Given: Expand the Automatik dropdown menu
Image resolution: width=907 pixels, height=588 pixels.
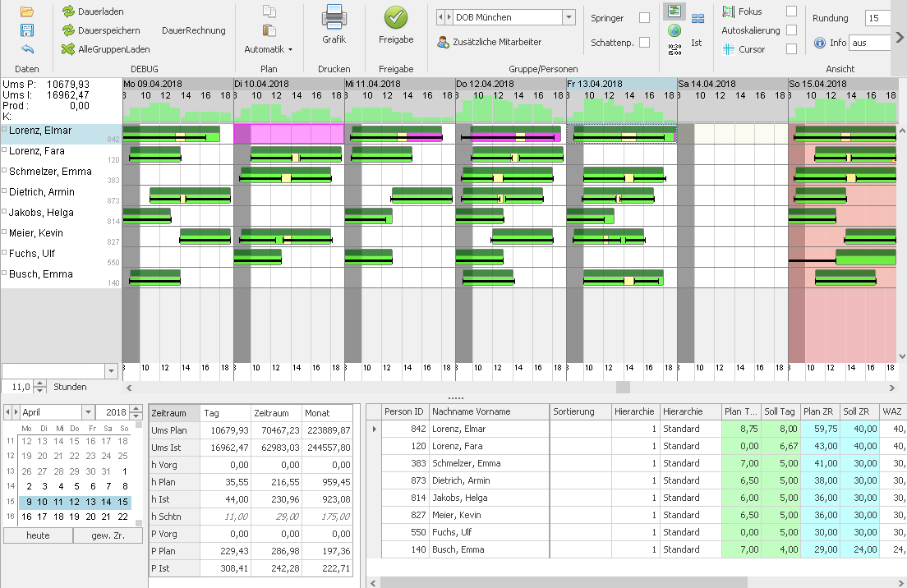Looking at the screenshot, I should 269,49.
